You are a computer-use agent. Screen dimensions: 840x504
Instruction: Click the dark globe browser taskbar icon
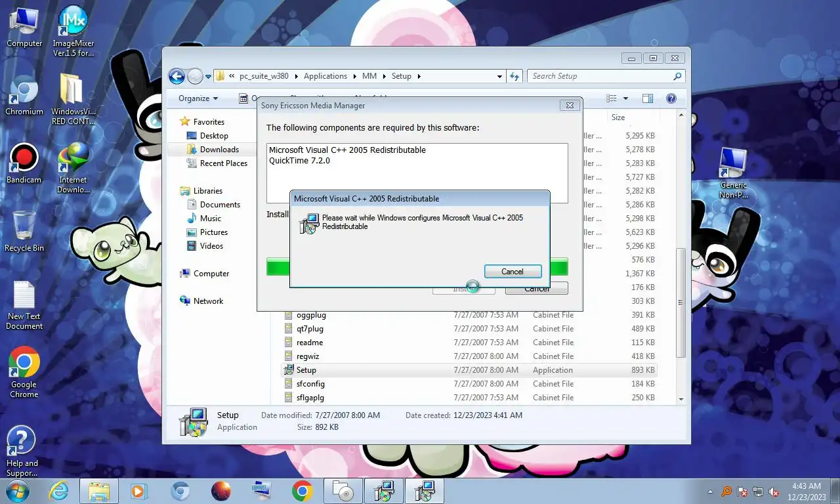tap(221, 491)
